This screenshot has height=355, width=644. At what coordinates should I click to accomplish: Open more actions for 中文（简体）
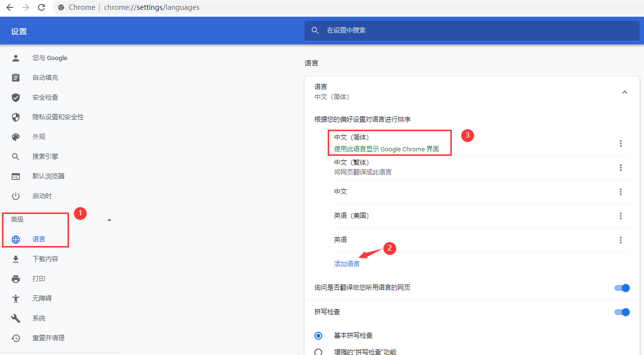621,143
